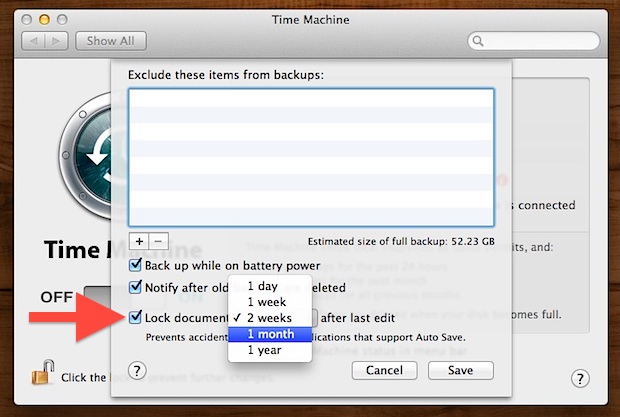The width and height of the screenshot is (620, 417).
Task: Toggle Notify after old backups are deleted
Action: [135, 287]
